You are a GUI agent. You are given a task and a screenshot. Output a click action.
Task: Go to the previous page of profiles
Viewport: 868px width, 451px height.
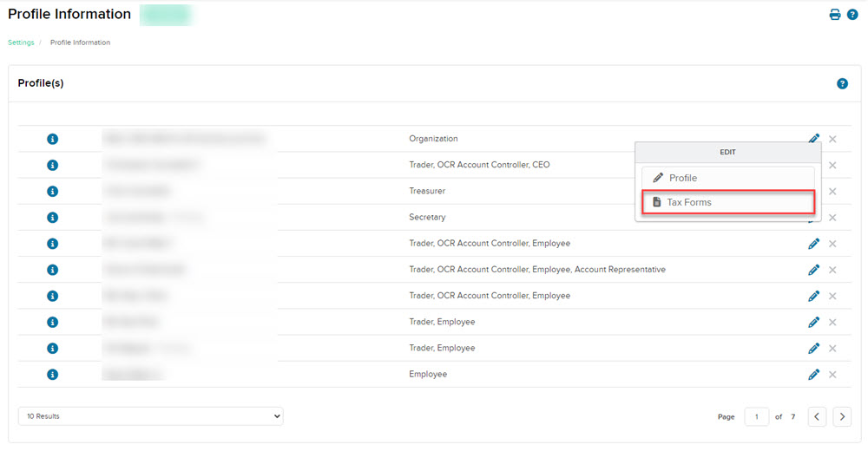pos(817,417)
